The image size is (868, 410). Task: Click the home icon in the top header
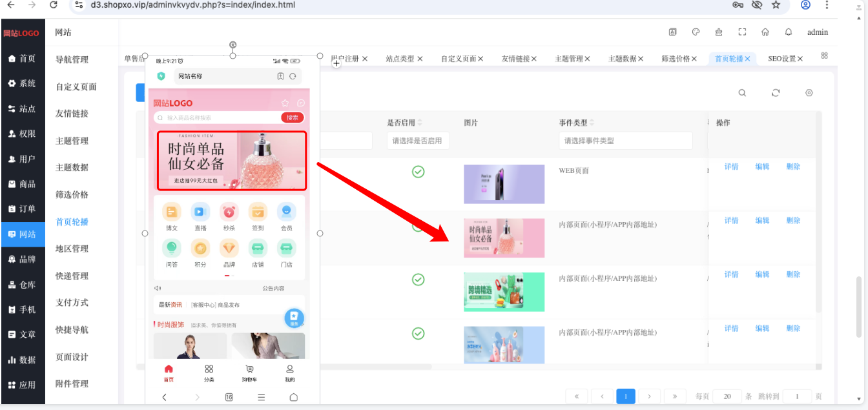click(765, 32)
